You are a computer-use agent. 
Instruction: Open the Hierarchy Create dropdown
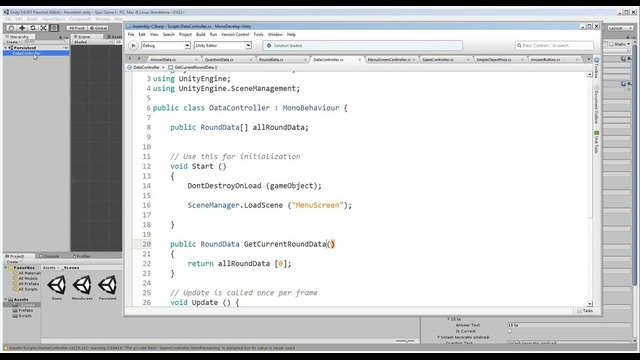coord(13,42)
